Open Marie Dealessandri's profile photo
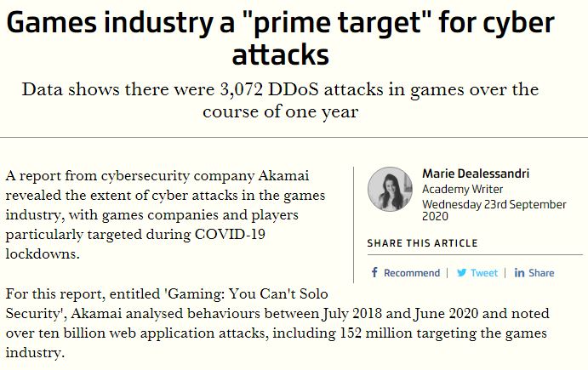This screenshot has width=588, height=370. click(391, 189)
